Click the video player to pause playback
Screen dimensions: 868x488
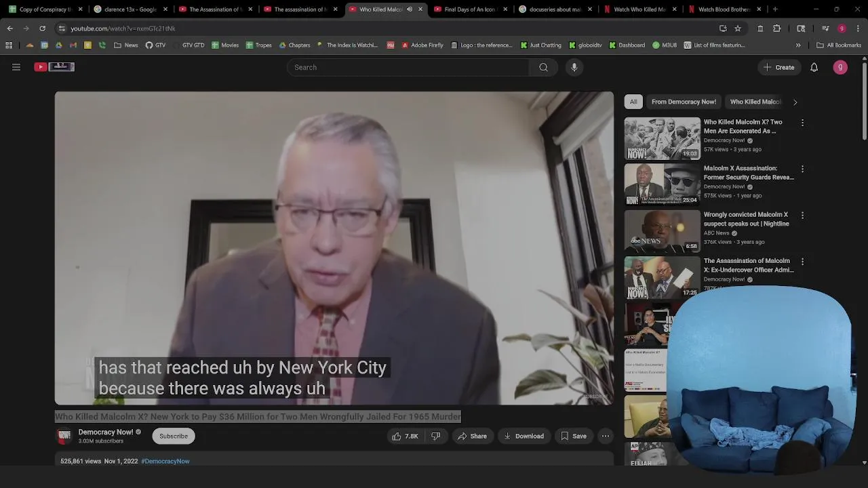(334, 248)
